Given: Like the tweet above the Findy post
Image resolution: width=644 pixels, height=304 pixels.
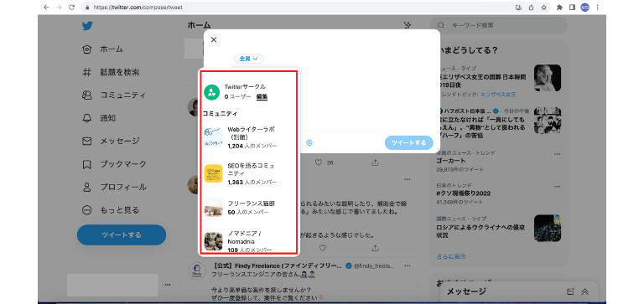Looking at the screenshot, I should 323,248.
